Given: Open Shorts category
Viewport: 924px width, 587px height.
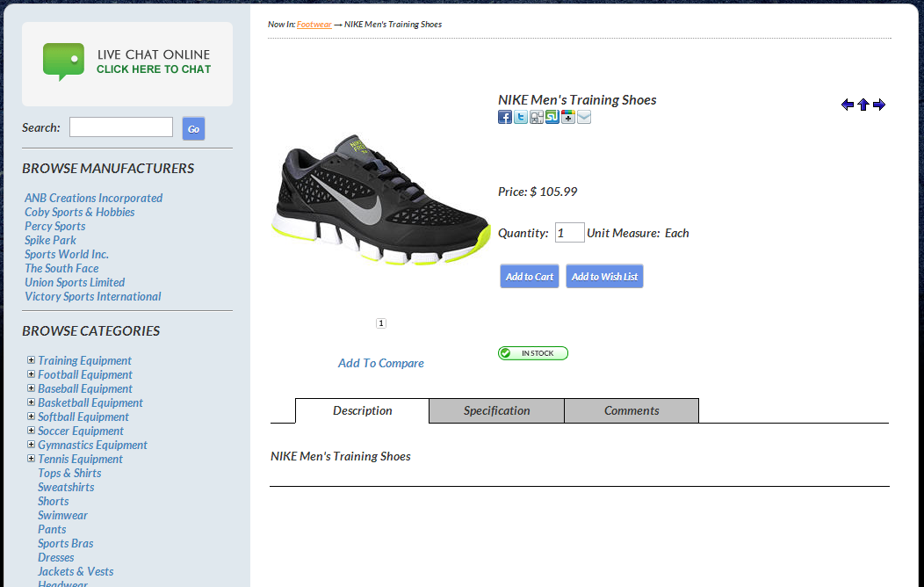Looking at the screenshot, I should tap(53, 502).
